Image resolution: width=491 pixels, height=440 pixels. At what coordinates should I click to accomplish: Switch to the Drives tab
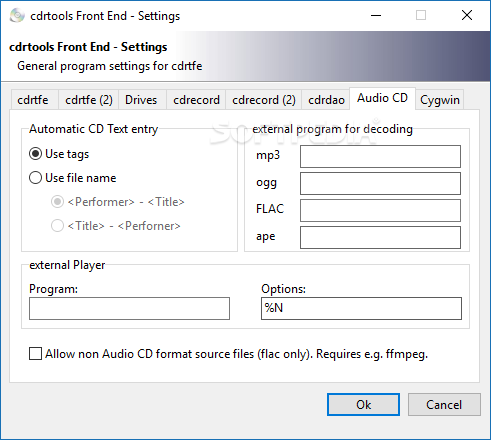click(142, 100)
